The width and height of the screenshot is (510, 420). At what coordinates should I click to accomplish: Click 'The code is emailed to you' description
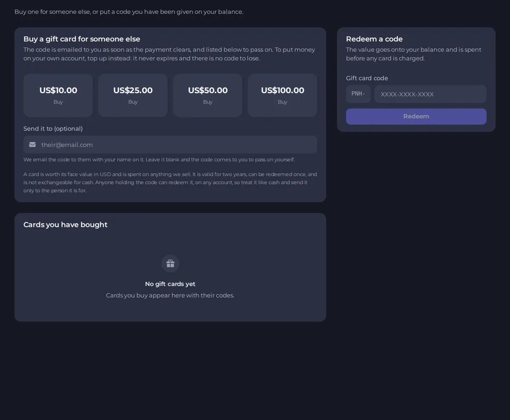169,54
